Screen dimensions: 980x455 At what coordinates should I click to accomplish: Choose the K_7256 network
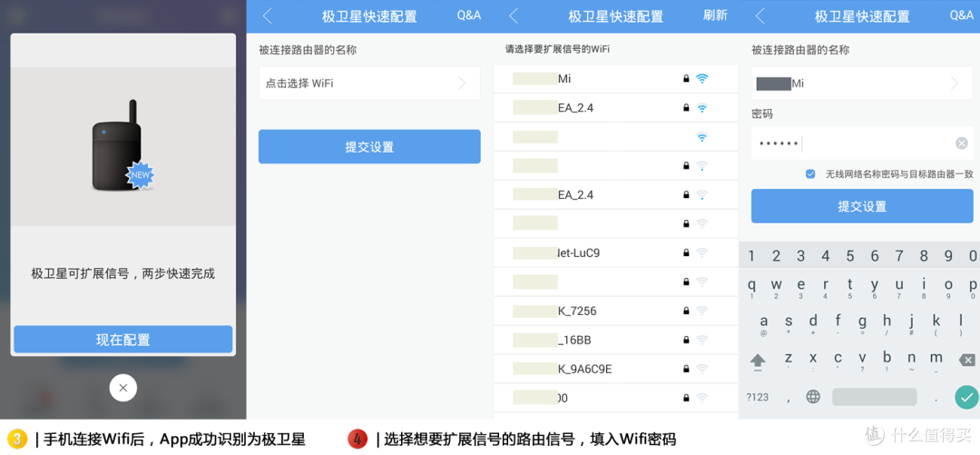point(615,311)
